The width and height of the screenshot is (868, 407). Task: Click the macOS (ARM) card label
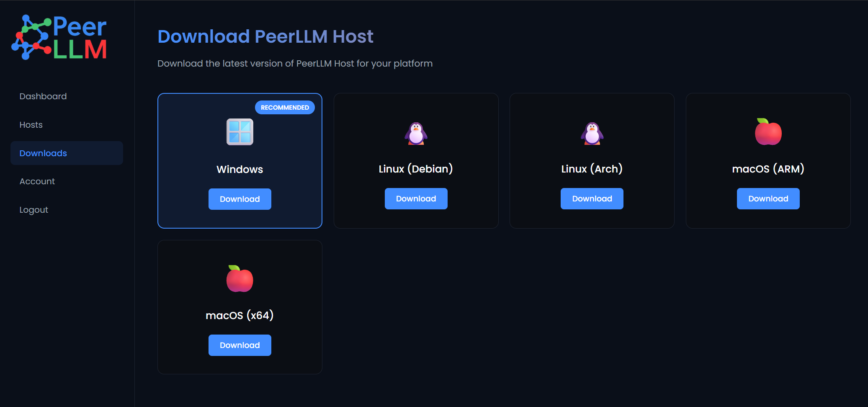[x=768, y=169]
